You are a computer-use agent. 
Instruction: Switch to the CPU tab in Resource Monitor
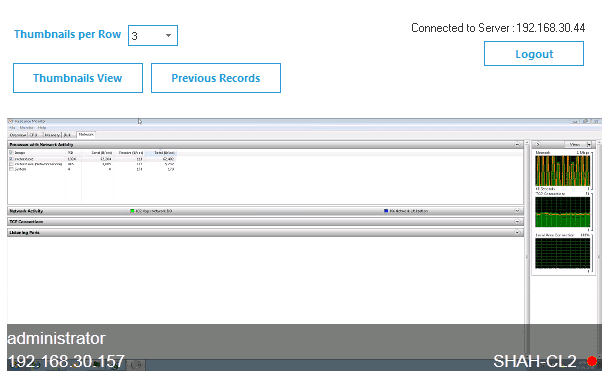34,135
